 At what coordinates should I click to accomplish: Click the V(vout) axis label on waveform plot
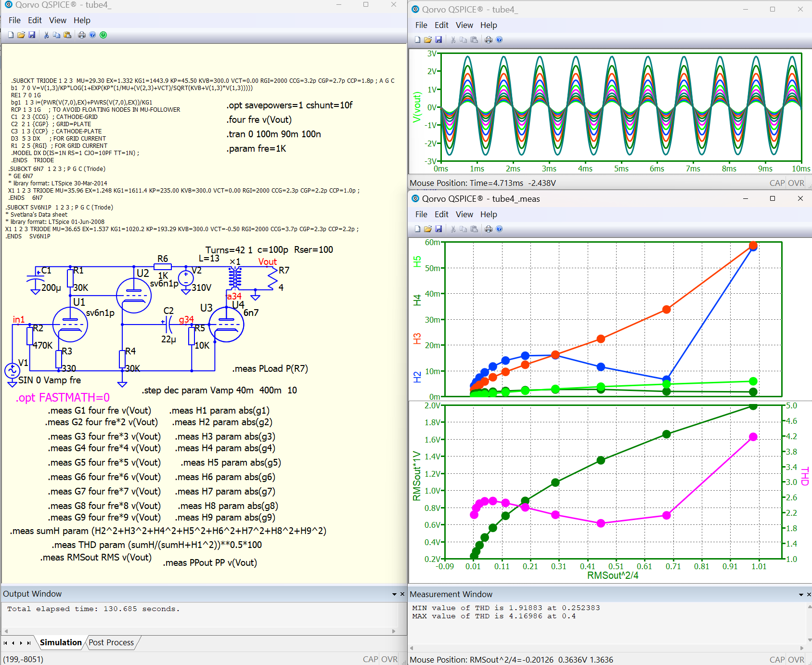click(417, 107)
